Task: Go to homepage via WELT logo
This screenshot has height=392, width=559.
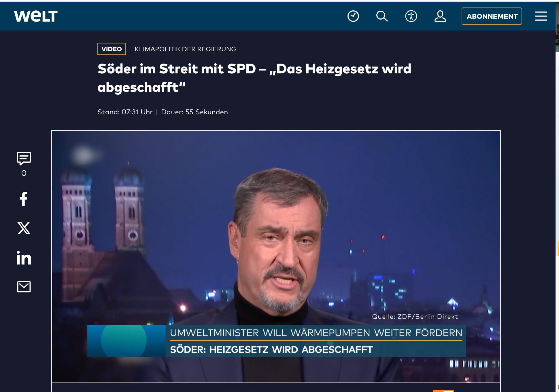Action: tap(36, 16)
